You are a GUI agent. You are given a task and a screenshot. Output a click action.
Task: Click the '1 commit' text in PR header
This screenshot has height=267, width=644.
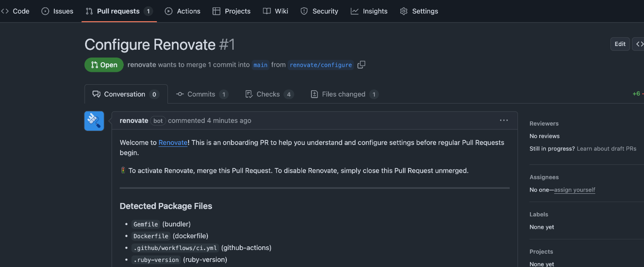coord(223,65)
